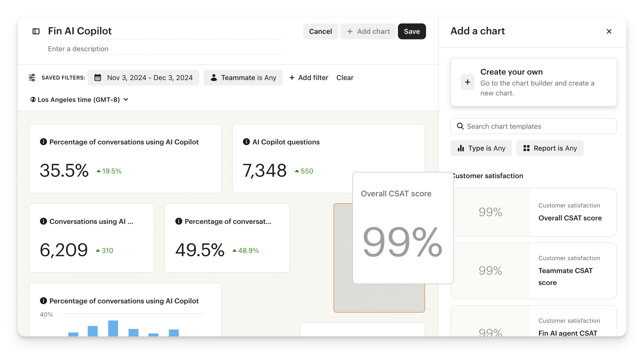Screen dimensions: 644x354
Task: Click the tallest blue bar in chart
Action: tap(113, 328)
